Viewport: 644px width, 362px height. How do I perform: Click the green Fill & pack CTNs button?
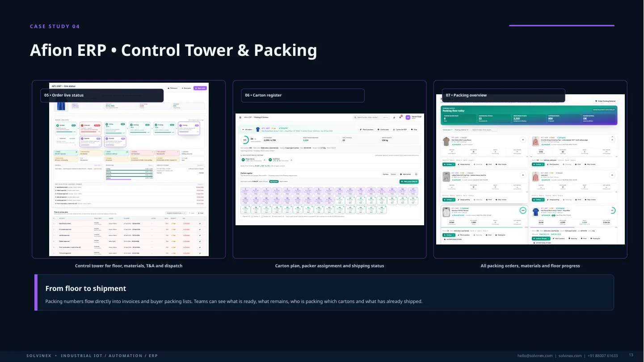(409, 181)
